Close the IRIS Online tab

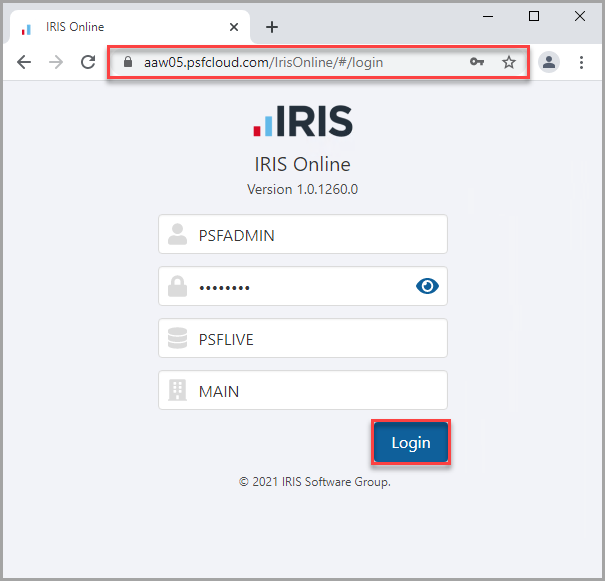pos(234,27)
